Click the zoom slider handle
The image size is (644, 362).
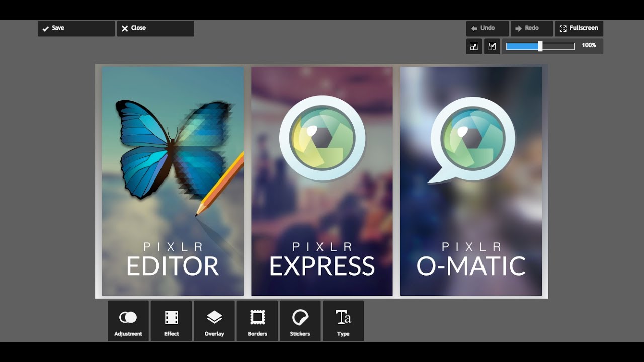pyautogui.click(x=540, y=46)
